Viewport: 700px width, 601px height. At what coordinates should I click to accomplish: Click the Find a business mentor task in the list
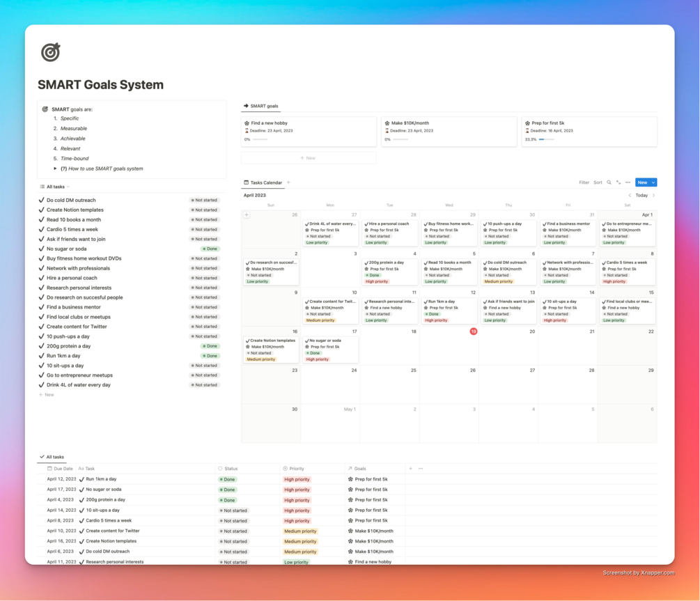(74, 307)
